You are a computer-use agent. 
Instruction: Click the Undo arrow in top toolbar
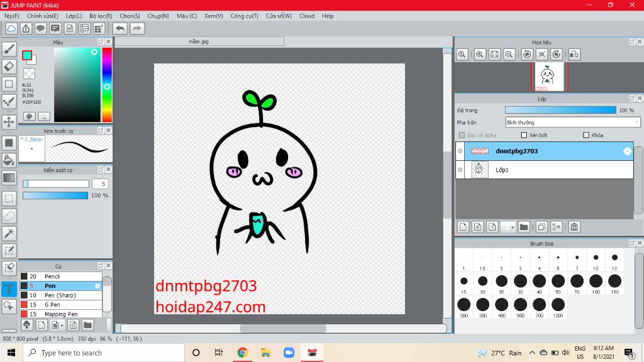pyautogui.click(x=120, y=28)
